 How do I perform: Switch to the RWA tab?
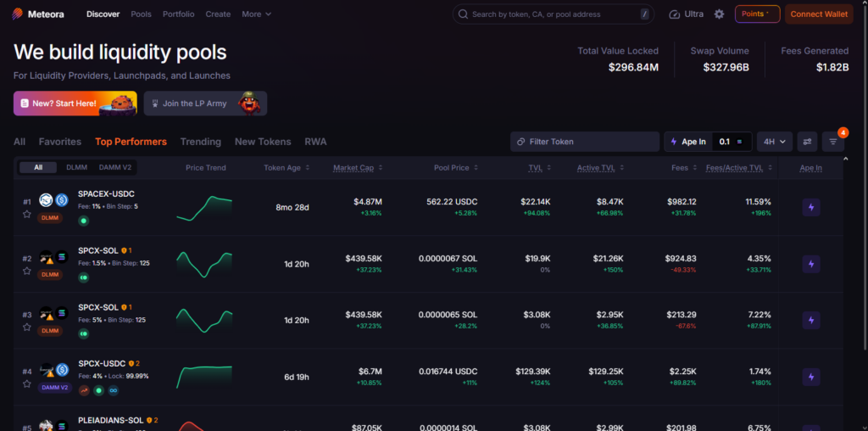pyautogui.click(x=315, y=142)
